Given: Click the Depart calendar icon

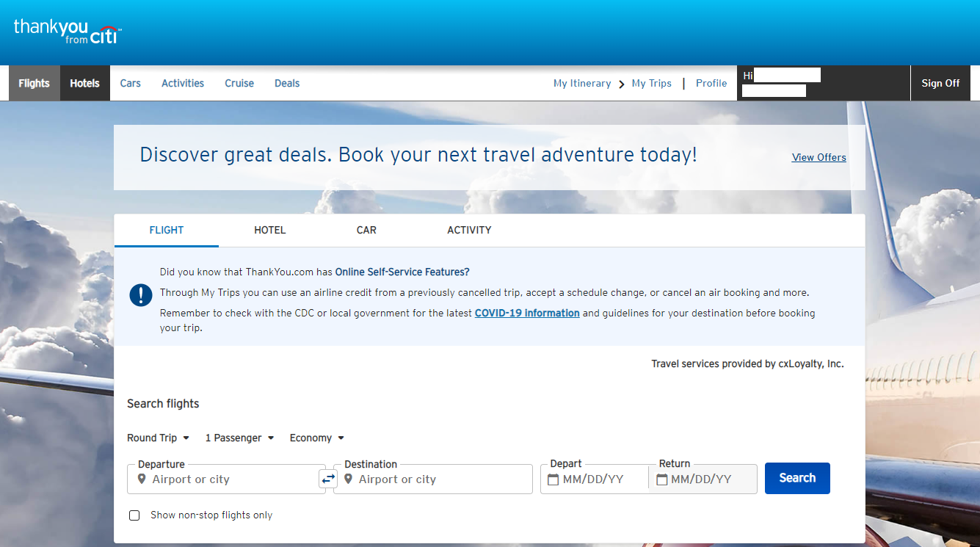Looking at the screenshot, I should coord(553,479).
